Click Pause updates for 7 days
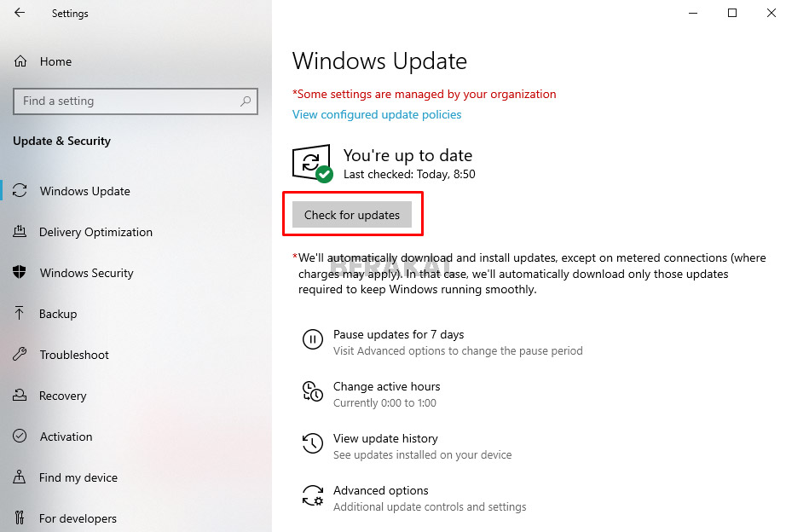The height and width of the screenshot is (532, 786). coord(398,334)
